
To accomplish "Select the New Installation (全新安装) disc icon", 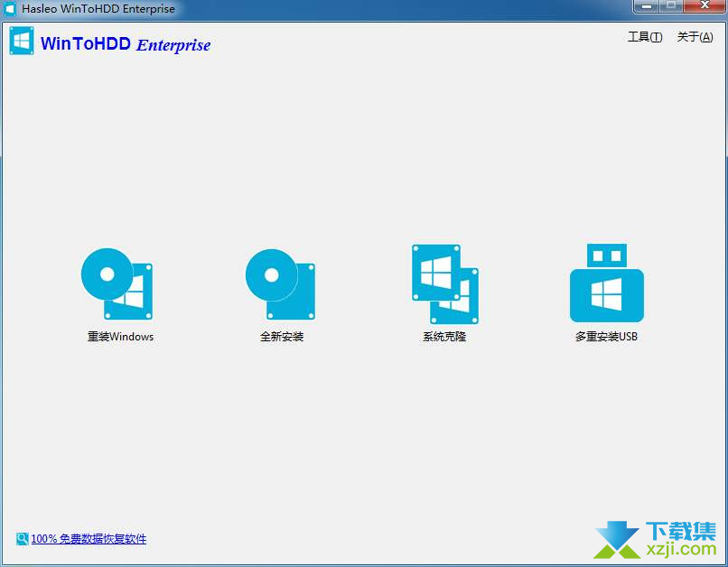I will tap(280, 284).
